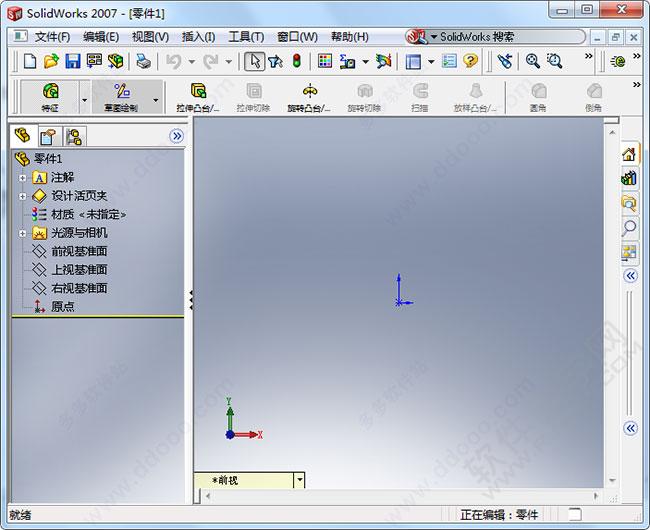Image resolution: width=650 pixels, height=530 pixels.
Task: Open the SolidWorks Resources home task pane icon
Action: click(x=629, y=155)
